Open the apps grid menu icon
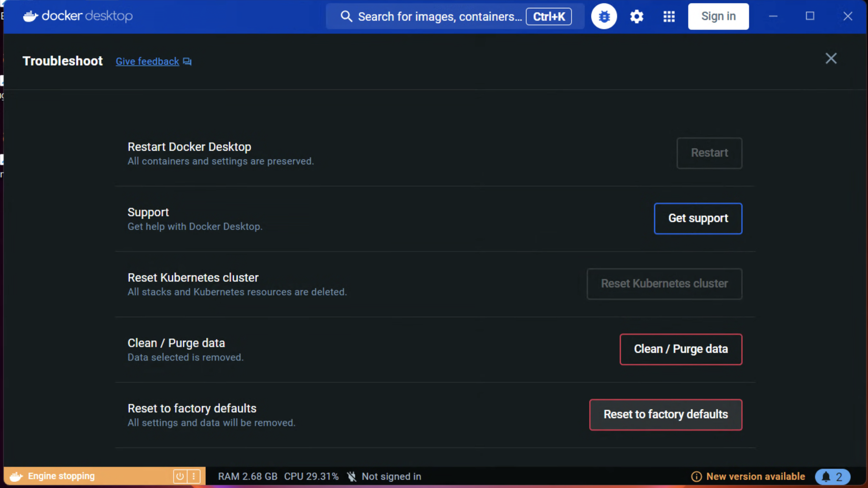 tap(669, 16)
